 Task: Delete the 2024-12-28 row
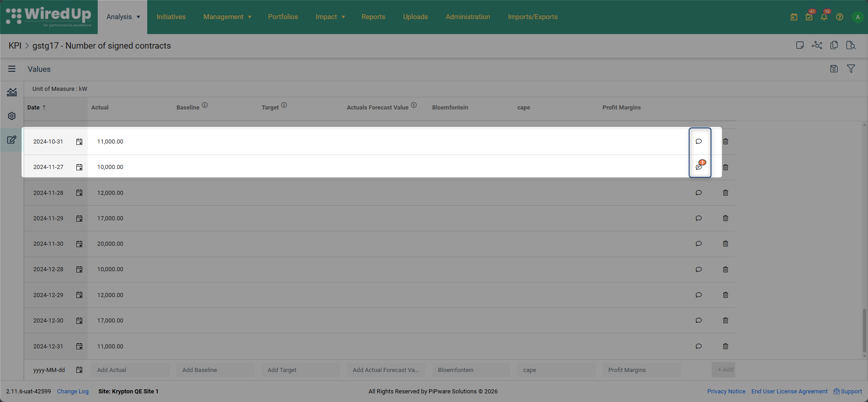click(x=725, y=269)
